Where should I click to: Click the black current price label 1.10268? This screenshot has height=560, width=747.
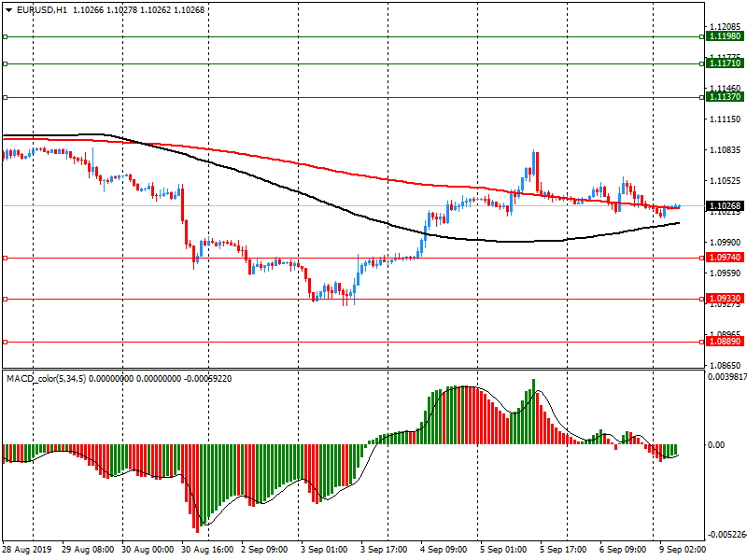tap(725, 205)
